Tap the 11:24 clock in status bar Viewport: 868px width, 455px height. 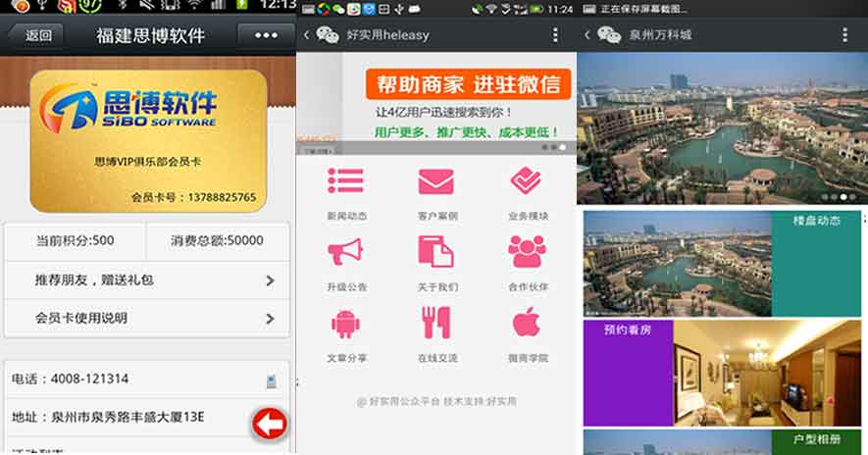point(560,10)
